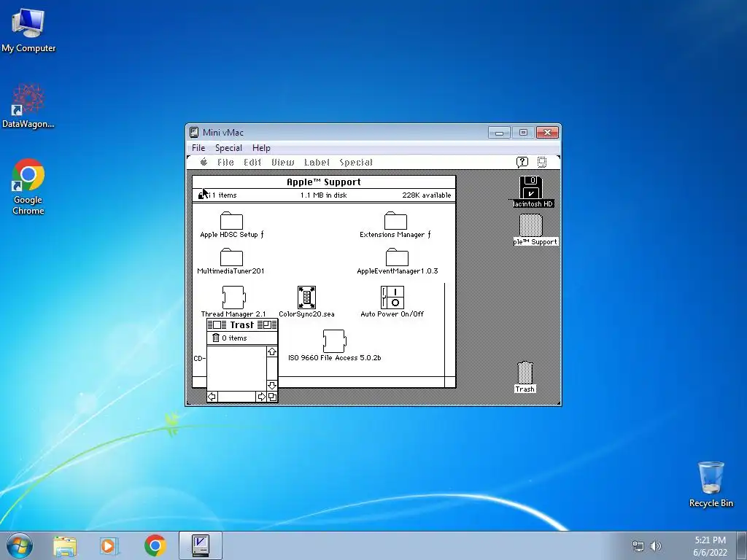Open the Mac Finder View menu
Viewport: 747px width, 560px height.
point(283,163)
